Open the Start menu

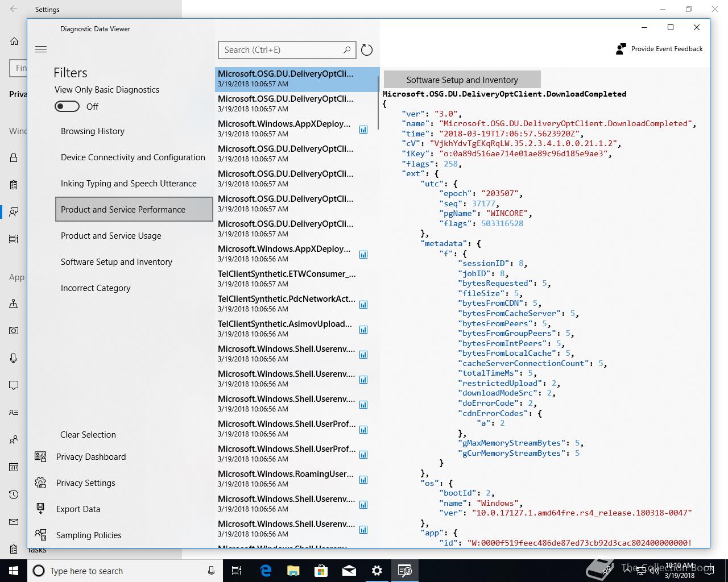14,571
